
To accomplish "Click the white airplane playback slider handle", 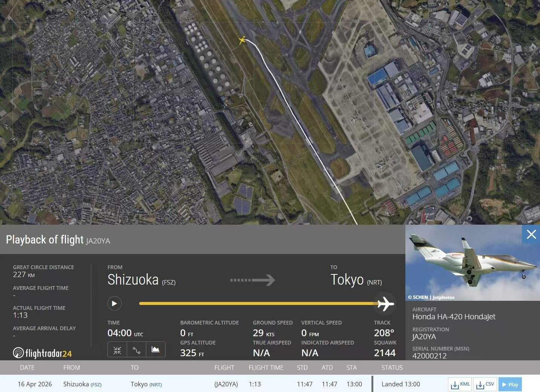I will [385, 303].
